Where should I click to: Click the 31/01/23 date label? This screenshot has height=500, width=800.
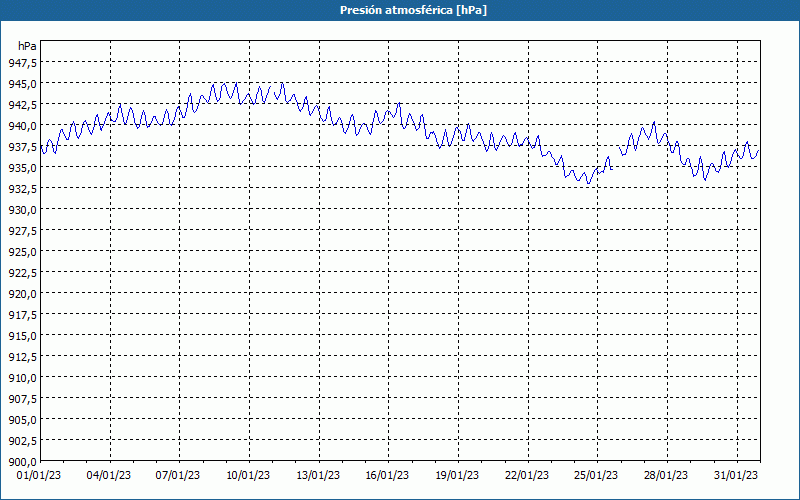[736, 475]
